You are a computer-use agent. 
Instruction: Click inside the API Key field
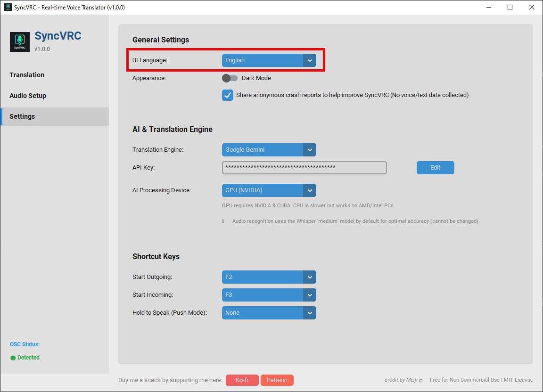[x=304, y=168]
